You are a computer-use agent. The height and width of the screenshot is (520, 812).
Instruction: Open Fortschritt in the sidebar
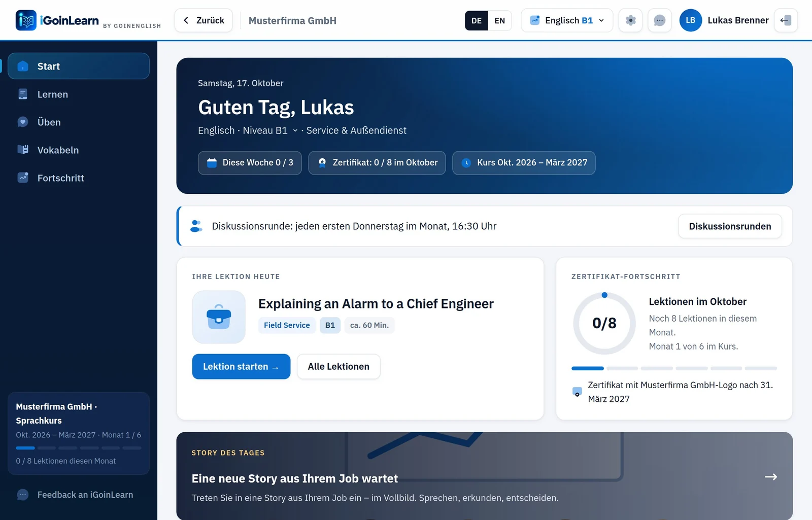click(79, 178)
